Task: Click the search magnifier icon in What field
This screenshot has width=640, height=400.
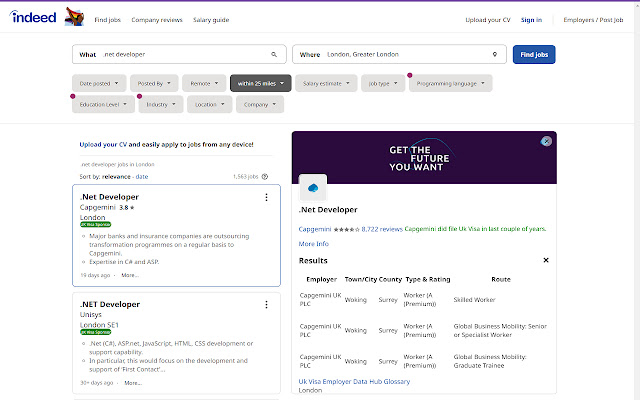Action: click(x=274, y=54)
